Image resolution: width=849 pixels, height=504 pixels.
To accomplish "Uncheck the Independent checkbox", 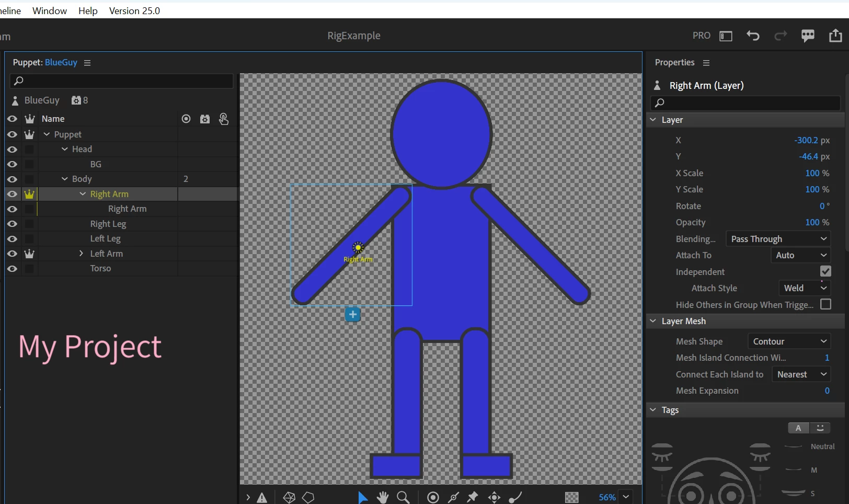I will (825, 271).
